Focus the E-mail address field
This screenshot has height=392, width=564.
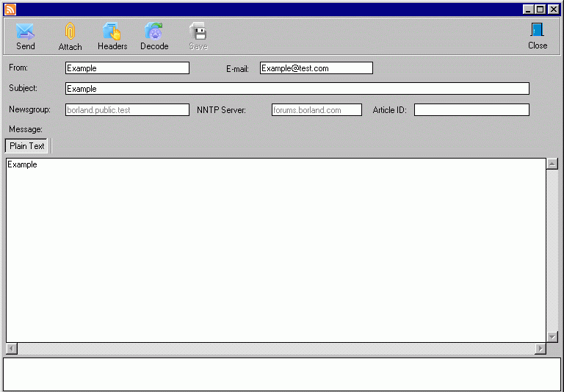[x=317, y=68]
